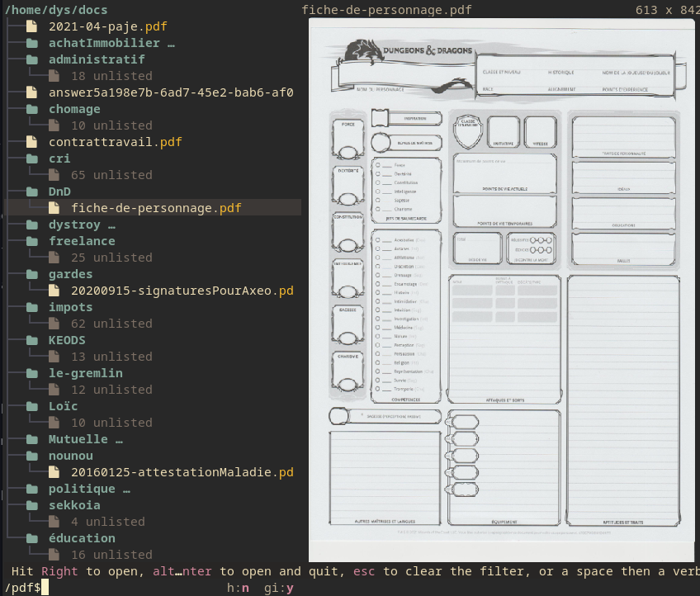Screen dimensions: 700x596
Task: Click the dystroy folder icon
Action: tap(31, 225)
